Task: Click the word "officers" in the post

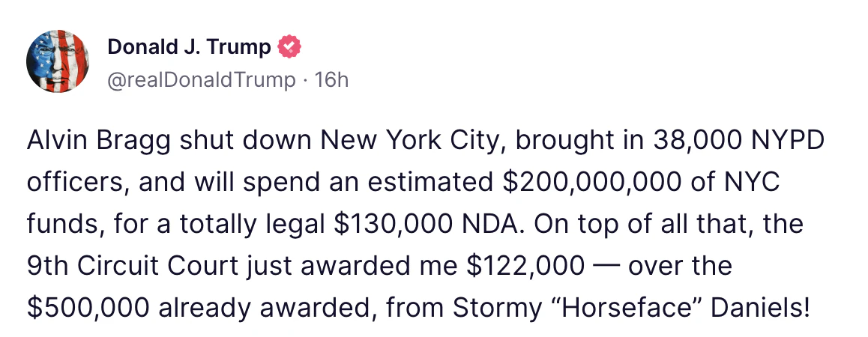Action: coord(70,182)
